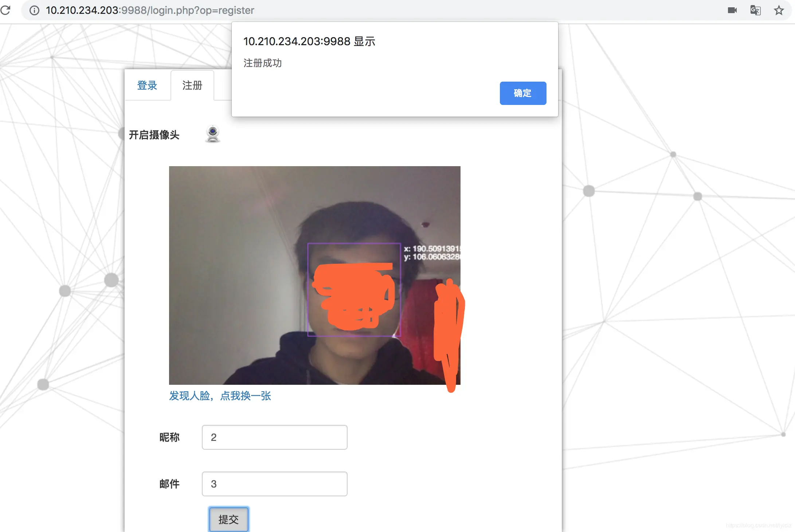Switch to the 登录 tab

point(147,85)
